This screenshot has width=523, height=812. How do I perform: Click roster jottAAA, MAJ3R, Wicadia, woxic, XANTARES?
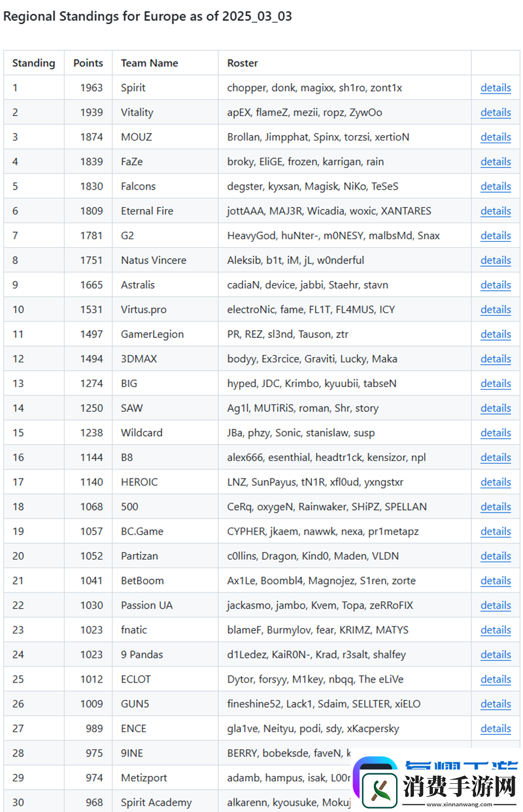329,211
